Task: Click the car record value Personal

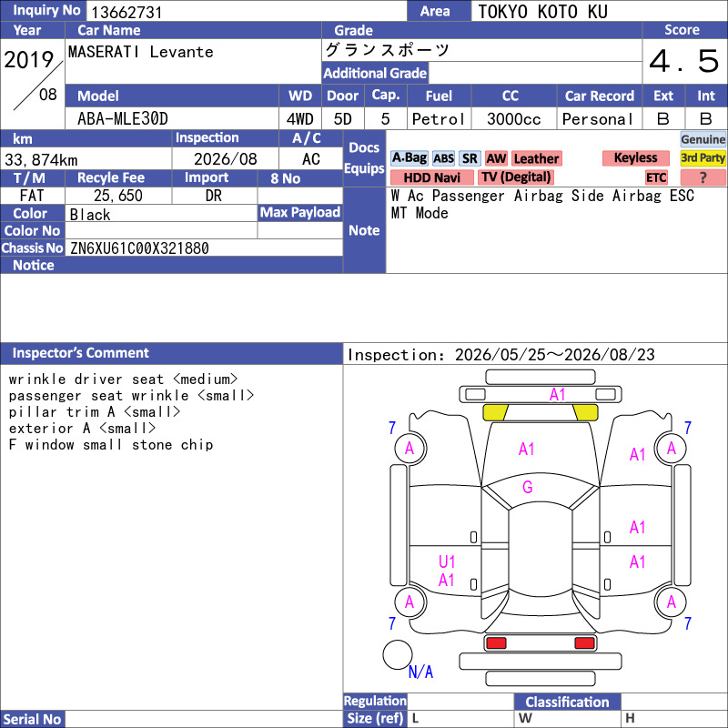Action: click(598, 119)
